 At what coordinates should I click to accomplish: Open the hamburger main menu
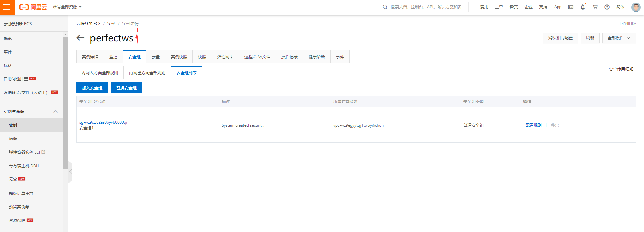point(7,7)
